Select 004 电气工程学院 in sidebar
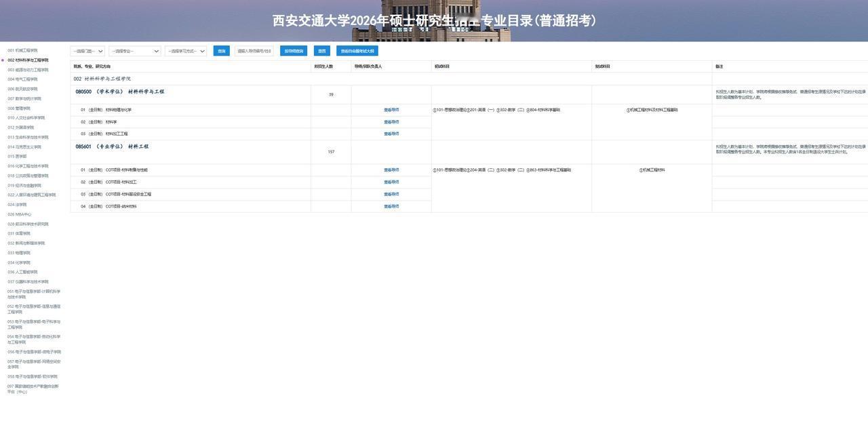868x438 pixels. (x=22, y=79)
